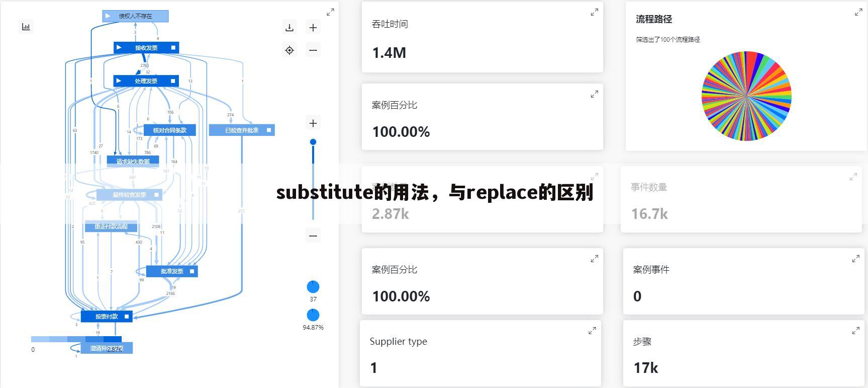868x388 pixels.
Task: Click the stop icon on 处理发票 node
Action: [x=173, y=81]
